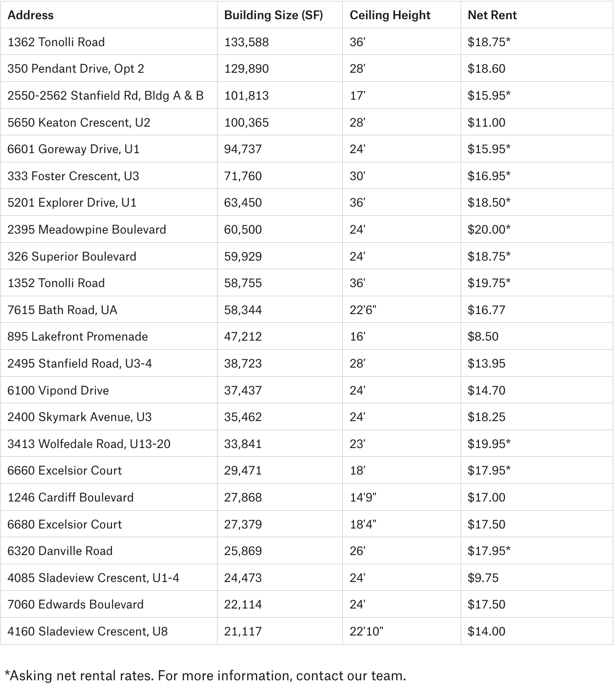Image resolution: width=616 pixels, height=694 pixels.
Task: Click the Ceiling Height column header
Action: click(x=390, y=15)
